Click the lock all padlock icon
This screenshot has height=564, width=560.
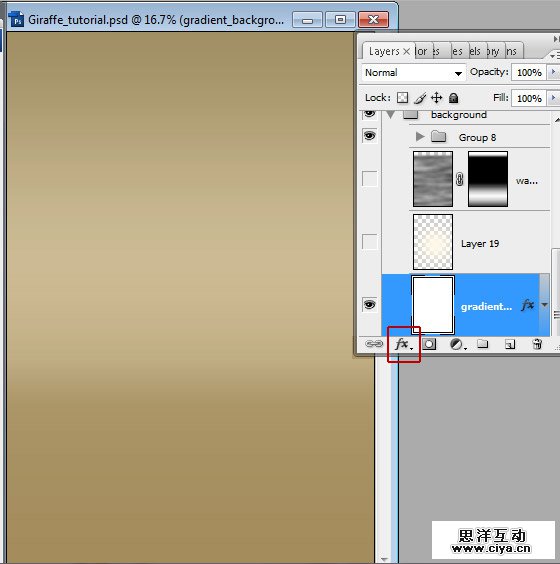(454, 98)
